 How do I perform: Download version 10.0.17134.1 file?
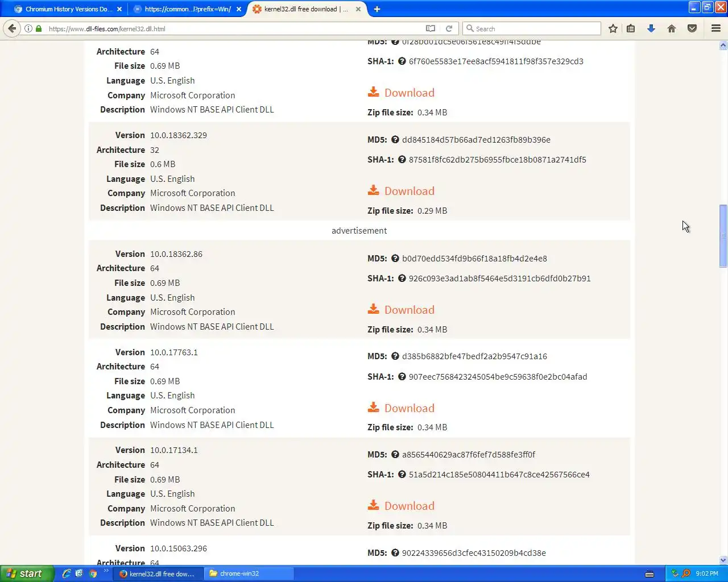[x=401, y=506]
